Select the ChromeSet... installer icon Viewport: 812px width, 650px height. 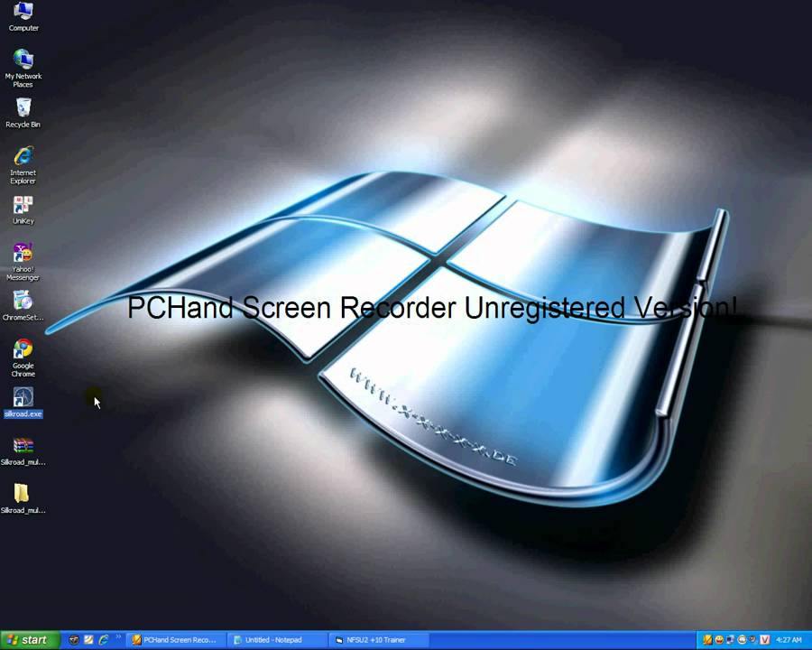[x=23, y=306]
